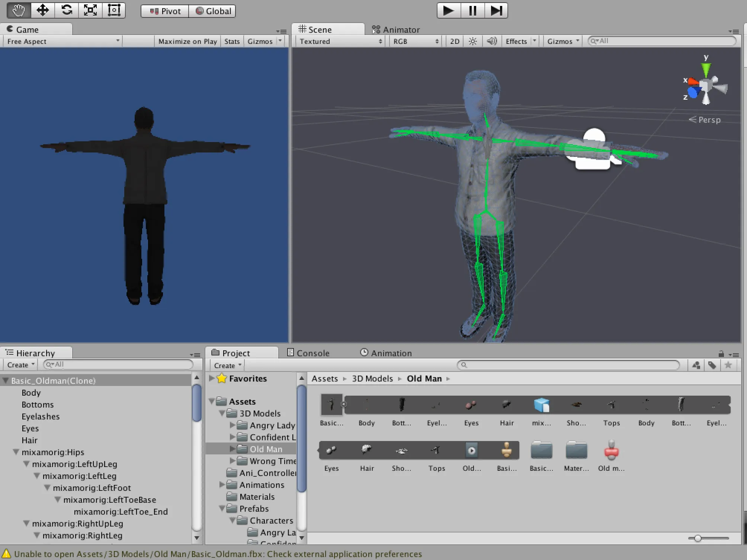The width and height of the screenshot is (747, 560).
Task: Click the Scene view search field
Action: coord(662,41)
